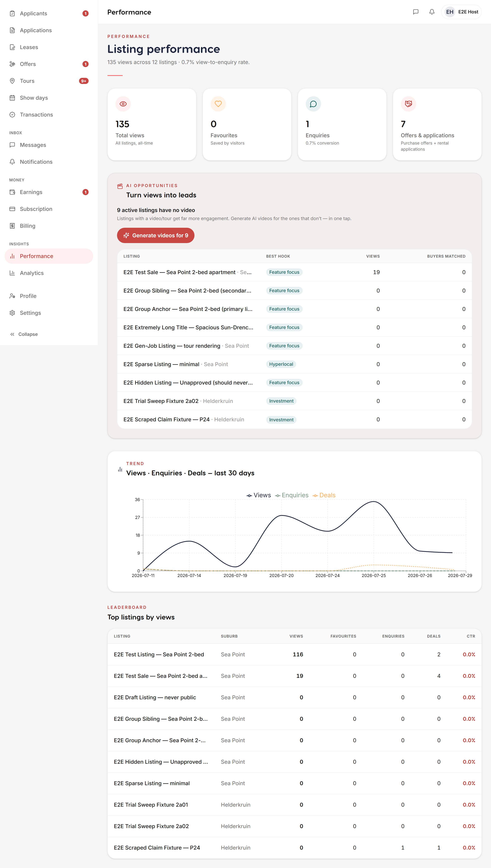Click the Applicants sidebar icon
This screenshot has height=868, width=491.
[12, 13]
